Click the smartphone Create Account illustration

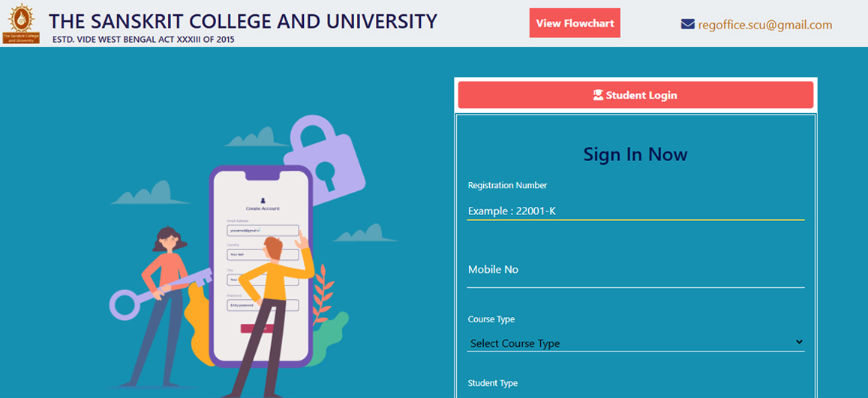(x=261, y=266)
